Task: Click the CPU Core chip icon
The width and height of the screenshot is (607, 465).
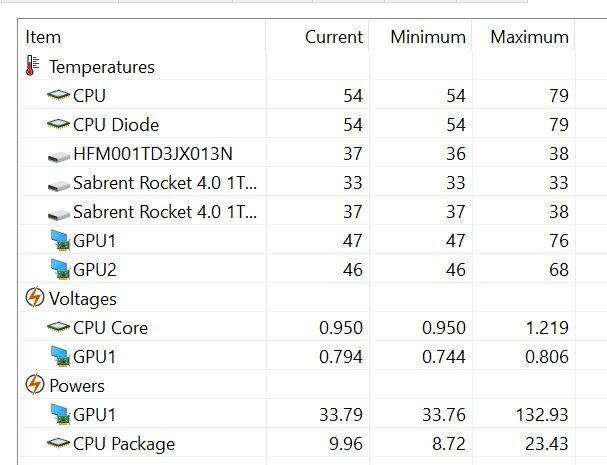Action: pos(58,328)
